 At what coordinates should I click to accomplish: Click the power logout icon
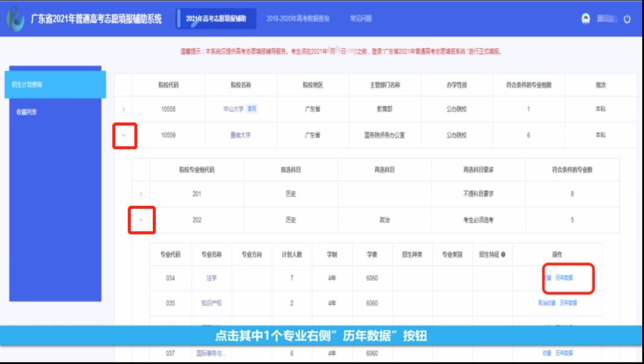[x=627, y=19]
